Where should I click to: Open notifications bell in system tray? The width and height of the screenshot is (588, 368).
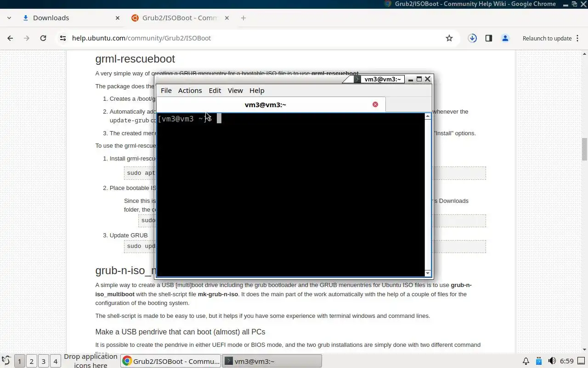[x=526, y=361]
